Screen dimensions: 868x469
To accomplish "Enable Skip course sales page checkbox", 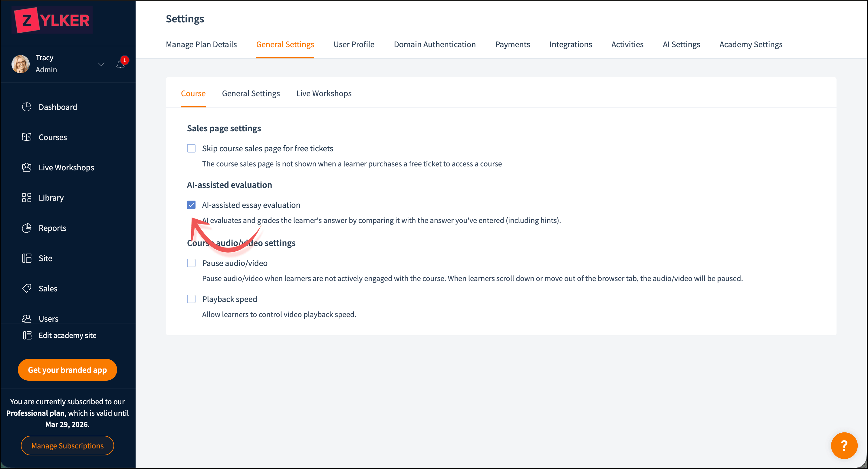I will [191, 148].
